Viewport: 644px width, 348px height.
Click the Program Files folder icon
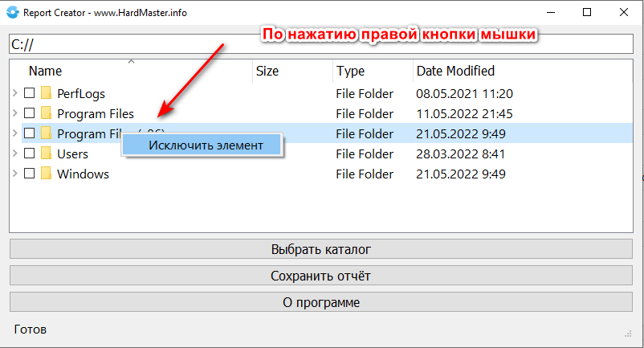47,113
